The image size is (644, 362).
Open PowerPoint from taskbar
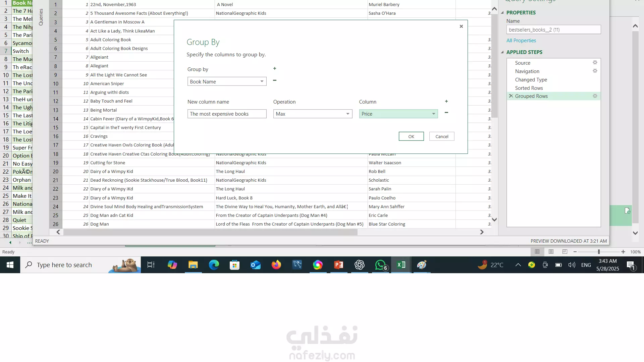pos(338,265)
